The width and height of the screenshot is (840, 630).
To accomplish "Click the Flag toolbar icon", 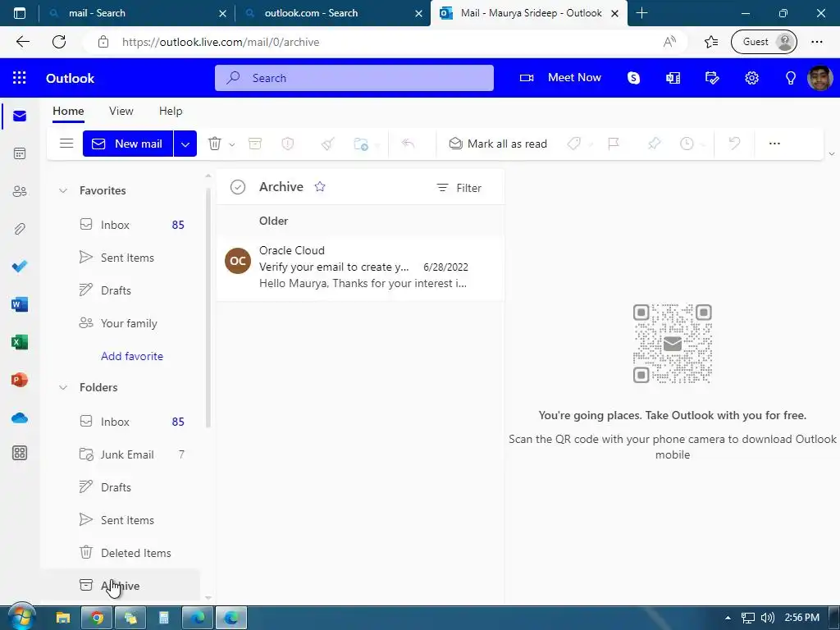I will [614, 144].
